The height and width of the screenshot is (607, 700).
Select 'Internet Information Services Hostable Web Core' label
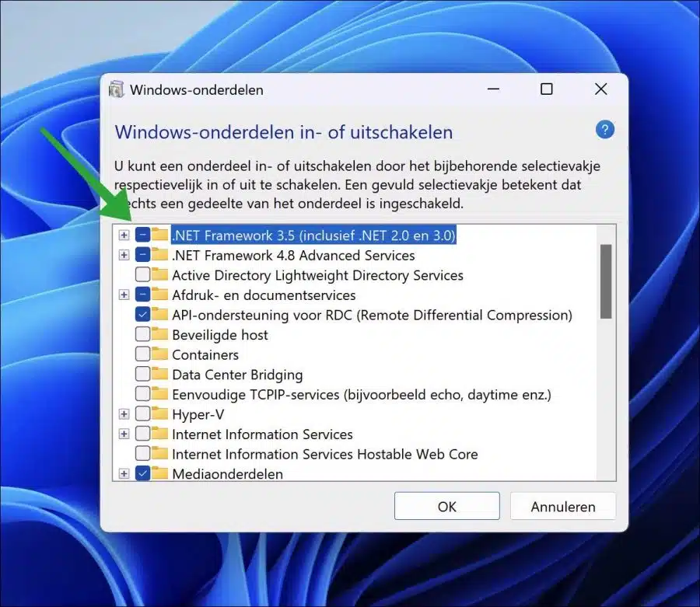tap(325, 454)
